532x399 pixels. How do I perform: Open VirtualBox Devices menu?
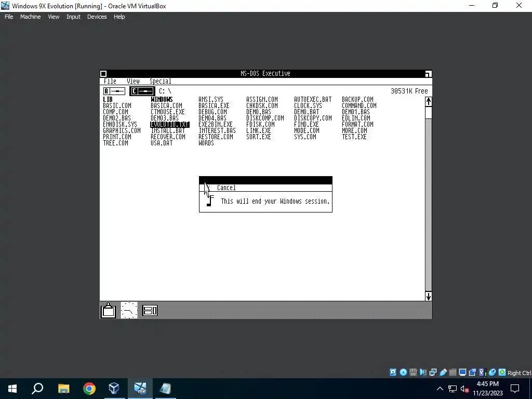point(97,17)
